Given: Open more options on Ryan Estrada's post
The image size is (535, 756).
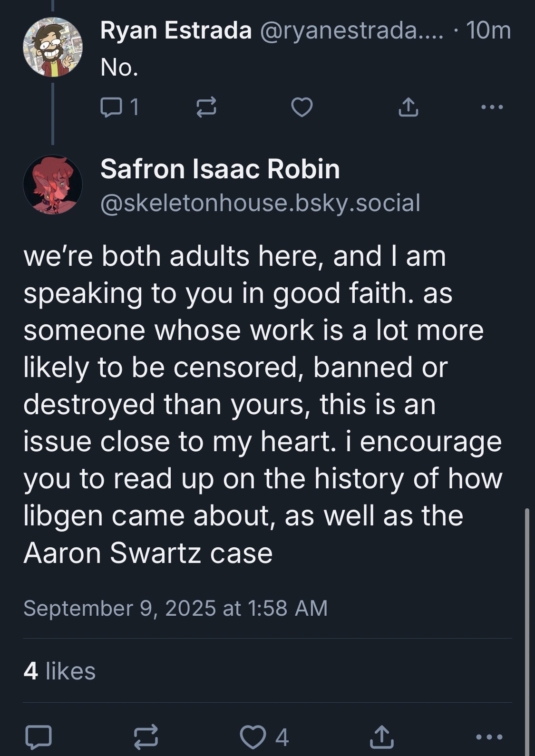Looking at the screenshot, I should [492, 107].
